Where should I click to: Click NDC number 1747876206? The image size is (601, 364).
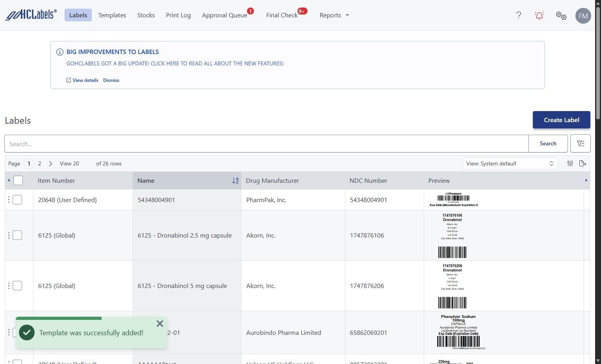tap(367, 286)
